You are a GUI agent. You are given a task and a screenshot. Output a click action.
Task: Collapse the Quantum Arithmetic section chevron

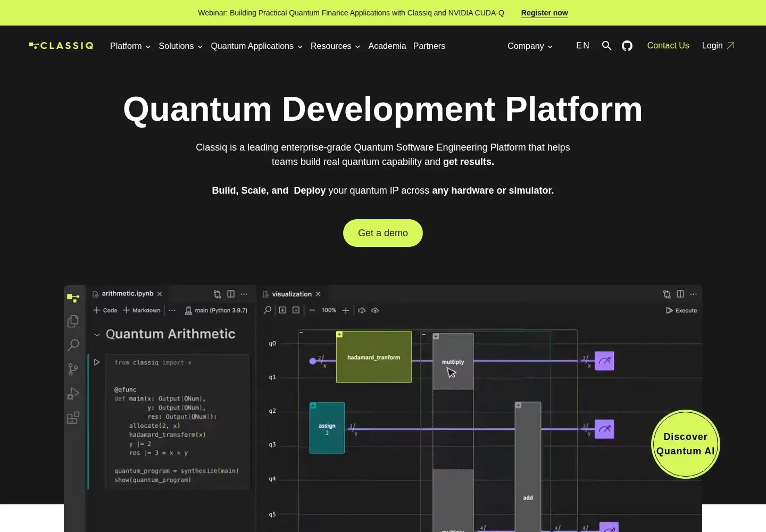[97, 335]
